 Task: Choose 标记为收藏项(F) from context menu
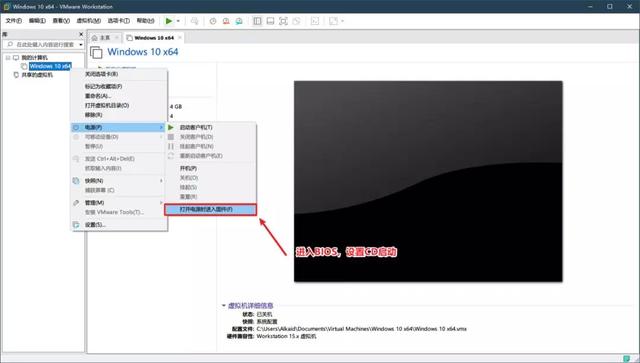119,86
